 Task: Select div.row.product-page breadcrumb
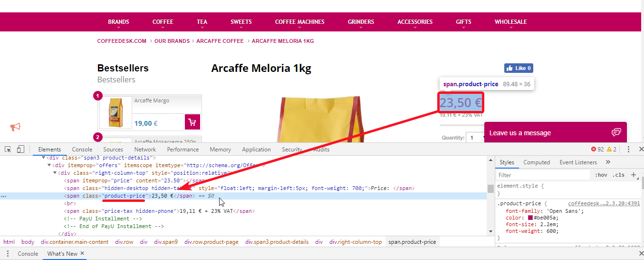click(x=211, y=242)
